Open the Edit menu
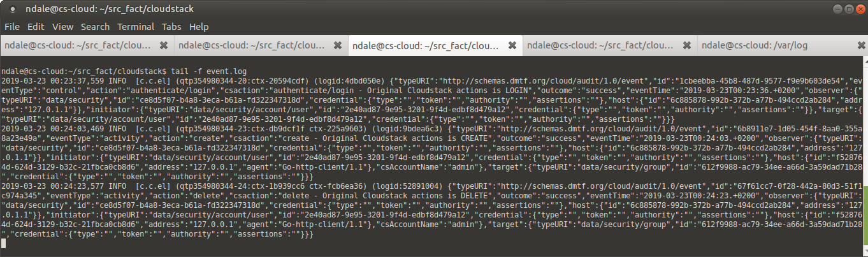868x257 pixels. click(x=36, y=27)
